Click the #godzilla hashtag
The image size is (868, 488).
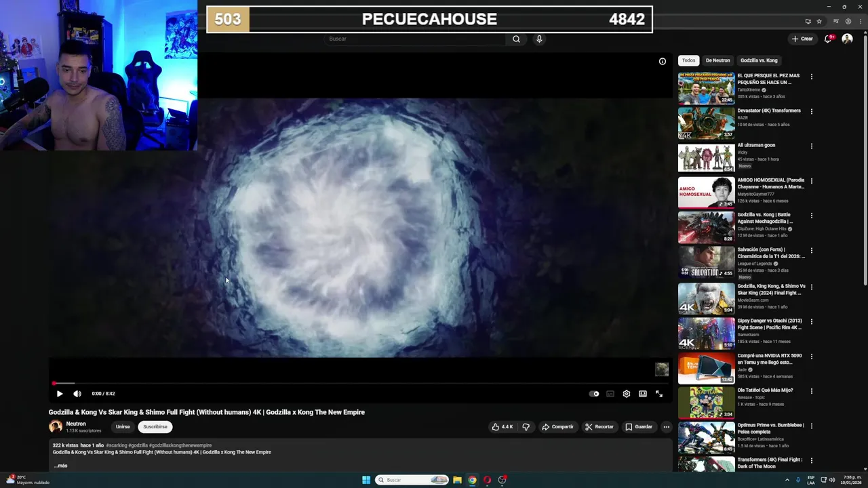click(138, 445)
